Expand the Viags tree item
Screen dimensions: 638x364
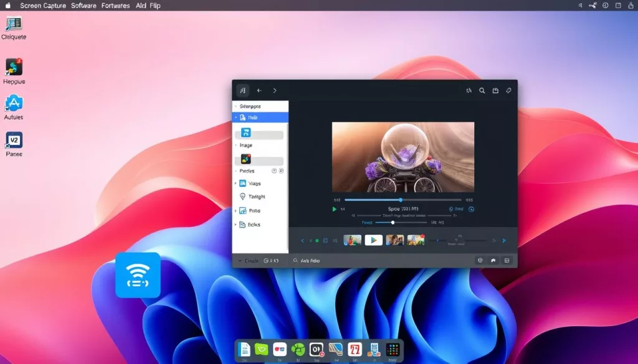pos(236,184)
